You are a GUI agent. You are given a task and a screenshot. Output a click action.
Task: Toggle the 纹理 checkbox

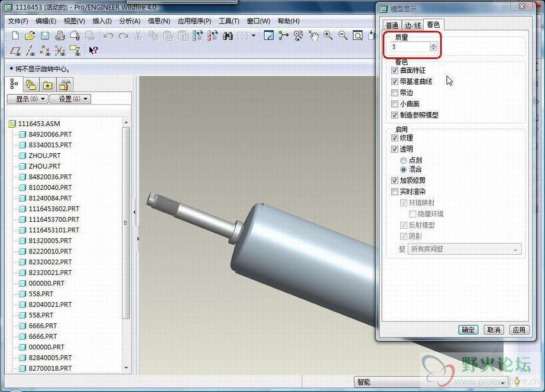pyautogui.click(x=394, y=138)
